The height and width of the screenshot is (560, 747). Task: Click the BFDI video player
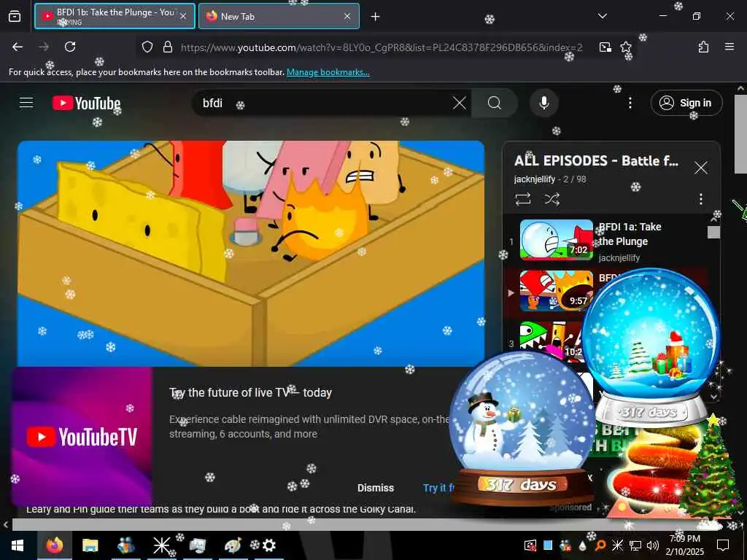pyautogui.click(x=251, y=253)
